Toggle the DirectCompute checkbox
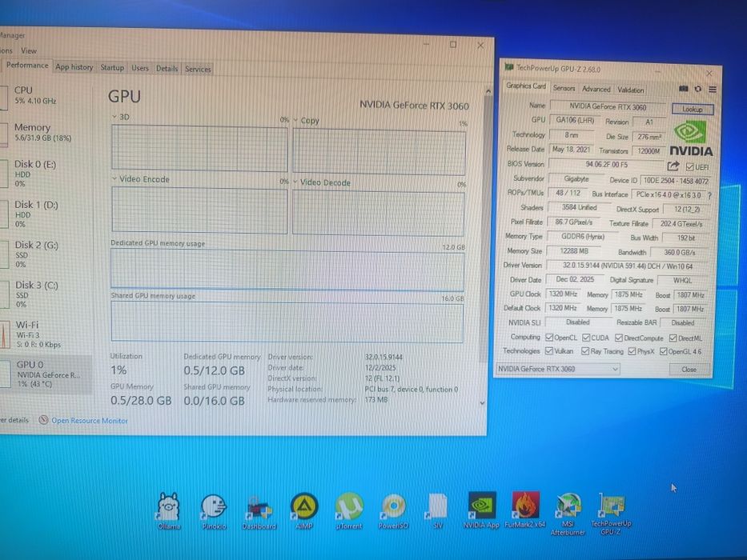This screenshot has width=747, height=560. coord(619,338)
